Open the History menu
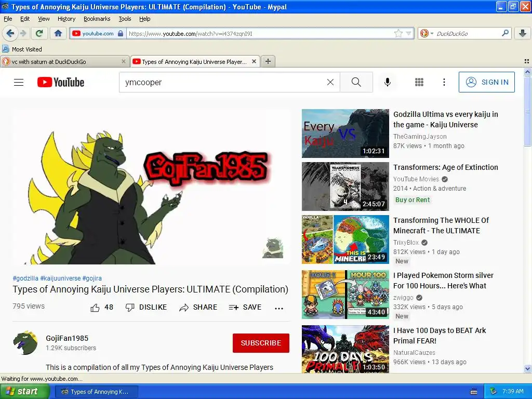 (66, 19)
